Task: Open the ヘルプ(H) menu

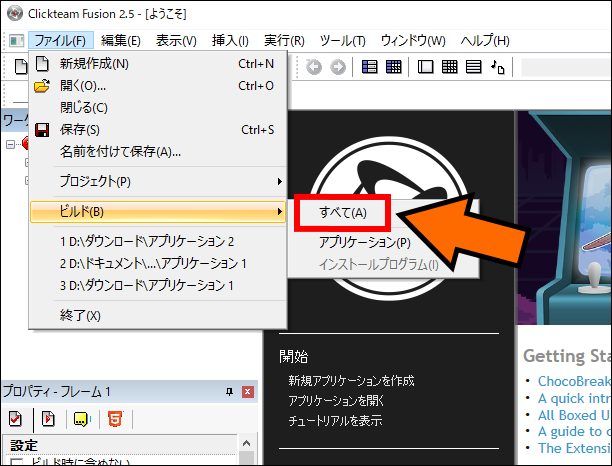Action: click(485, 41)
